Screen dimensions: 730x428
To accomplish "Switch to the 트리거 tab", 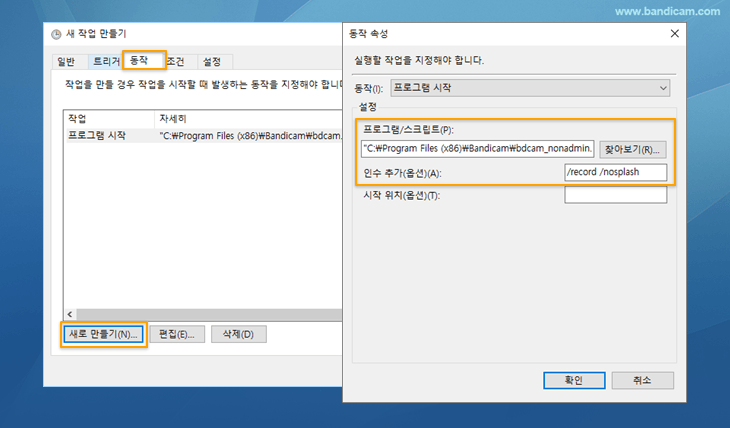I will click(106, 61).
